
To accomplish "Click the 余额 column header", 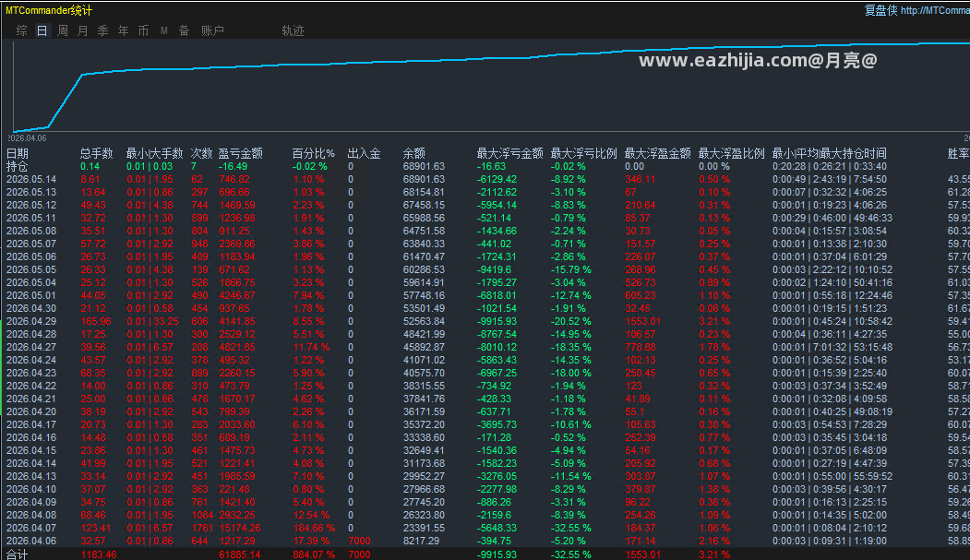I will [x=413, y=153].
